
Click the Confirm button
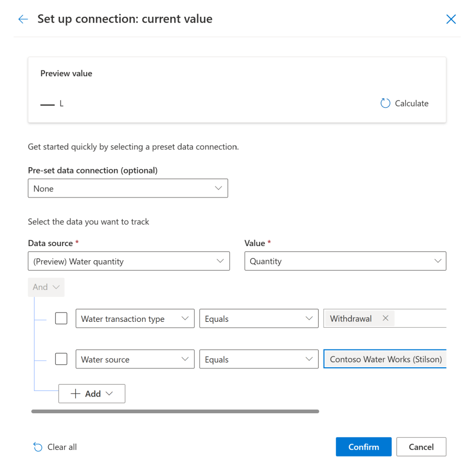click(x=363, y=447)
